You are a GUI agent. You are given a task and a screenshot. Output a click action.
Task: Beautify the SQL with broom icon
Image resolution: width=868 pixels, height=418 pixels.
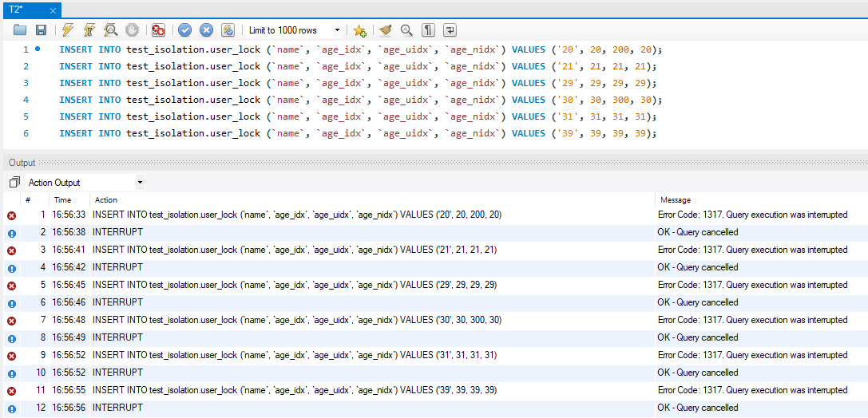(386, 30)
